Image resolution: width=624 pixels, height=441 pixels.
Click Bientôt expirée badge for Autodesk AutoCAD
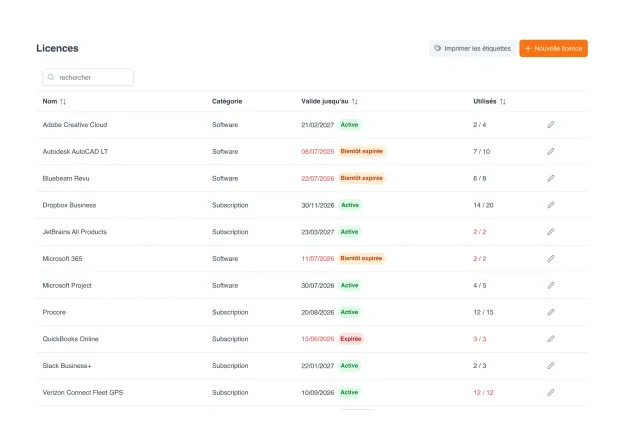(361, 151)
